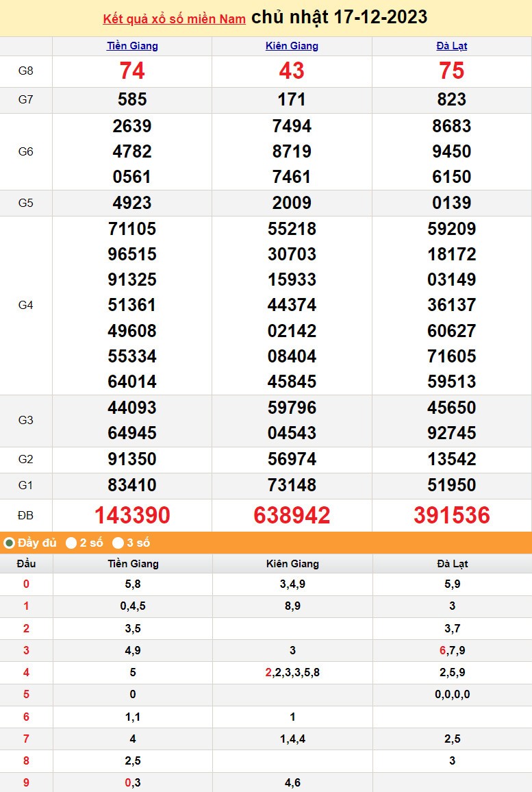Click G2 number 56974

click(x=292, y=459)
